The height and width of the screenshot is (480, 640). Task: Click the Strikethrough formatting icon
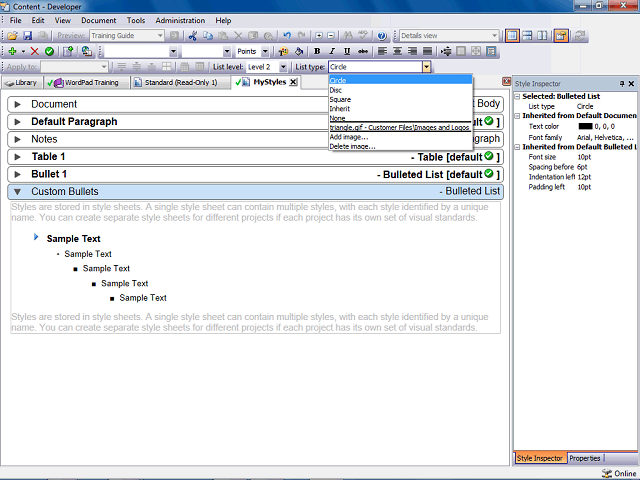tap(362, 51)
